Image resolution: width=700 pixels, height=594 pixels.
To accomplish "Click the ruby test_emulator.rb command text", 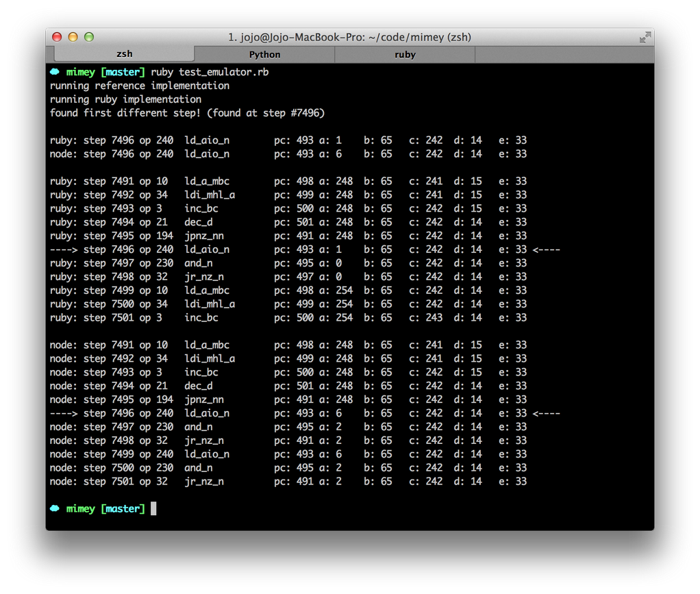I will click(211, 71).
